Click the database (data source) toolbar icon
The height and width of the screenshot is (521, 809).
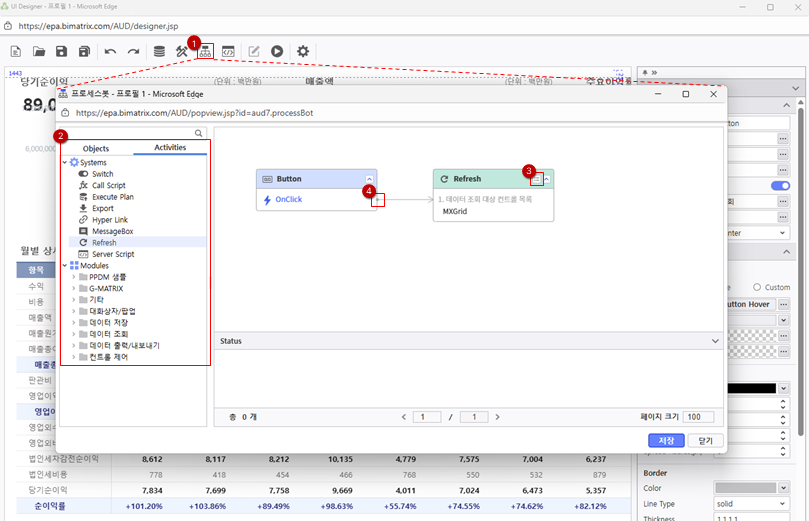(x=159, y=51)
